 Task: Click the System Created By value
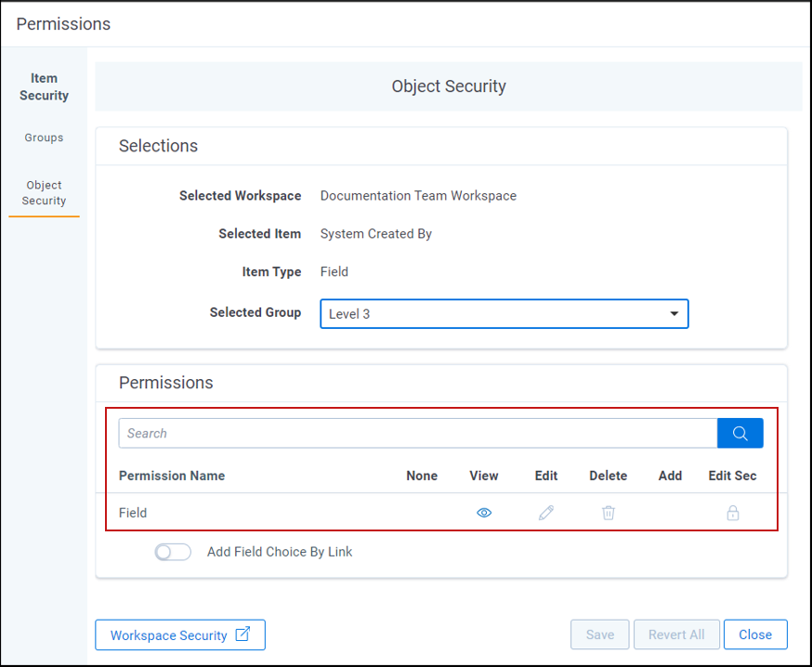(x=376, y=234)
